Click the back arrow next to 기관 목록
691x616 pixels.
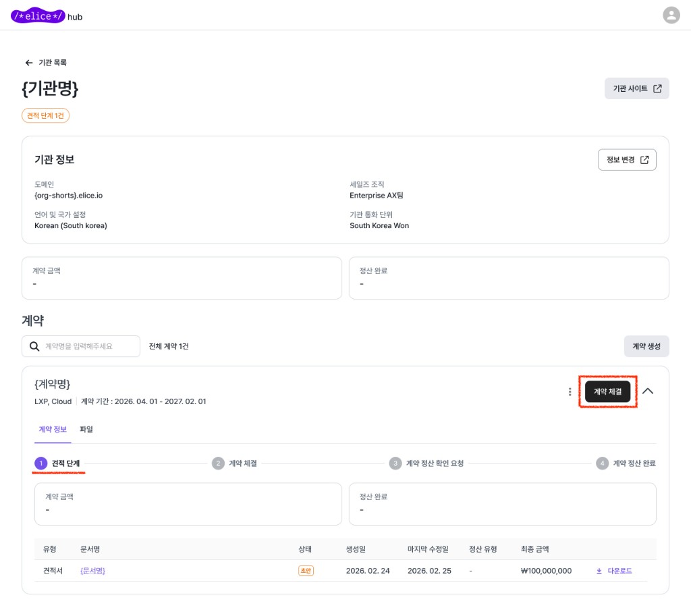28,63
